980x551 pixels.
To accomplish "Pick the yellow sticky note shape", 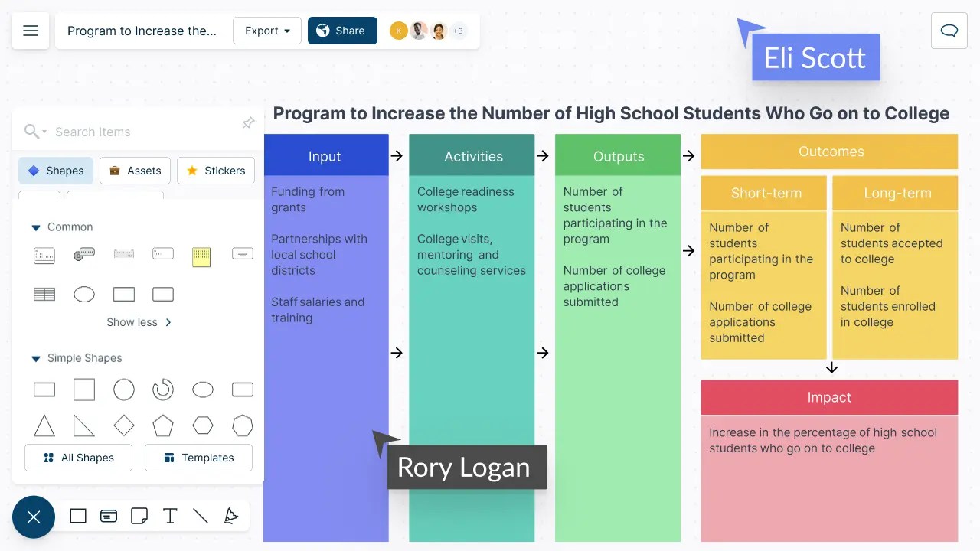I will (201, 256).
